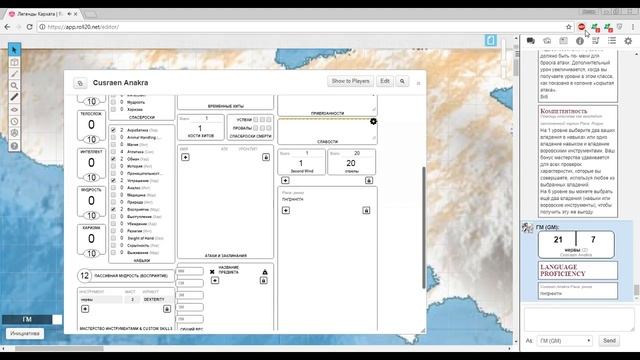This screenshot has width=640, height=360.
Task: Reload the browser page
Action: click(x=29, y=27)
